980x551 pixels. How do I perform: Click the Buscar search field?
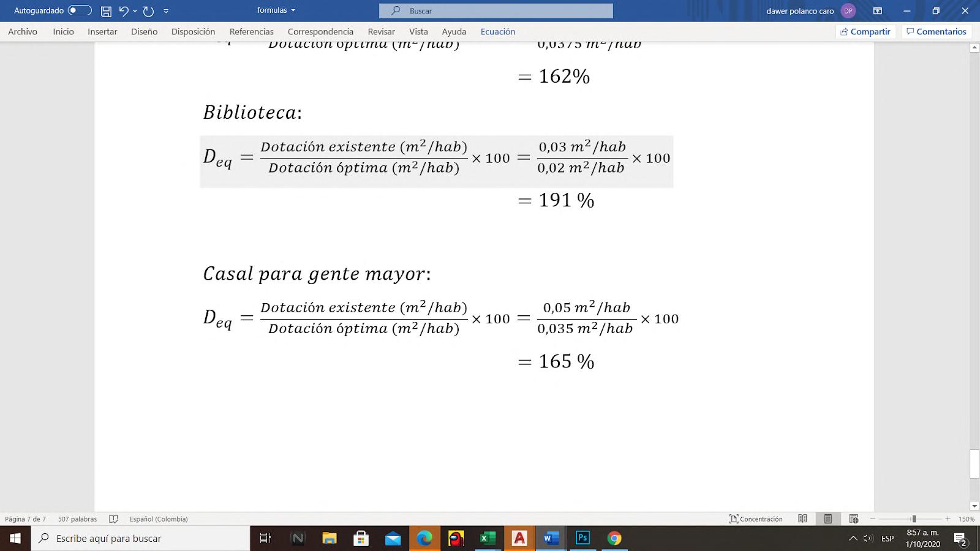pos(496,11)
